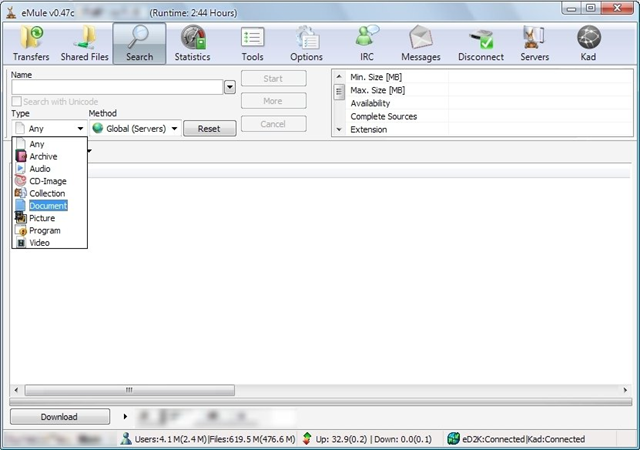Screen dimensions: 640x450
Task: Click the Availability filter row
Action: click(x=489, y=103)
